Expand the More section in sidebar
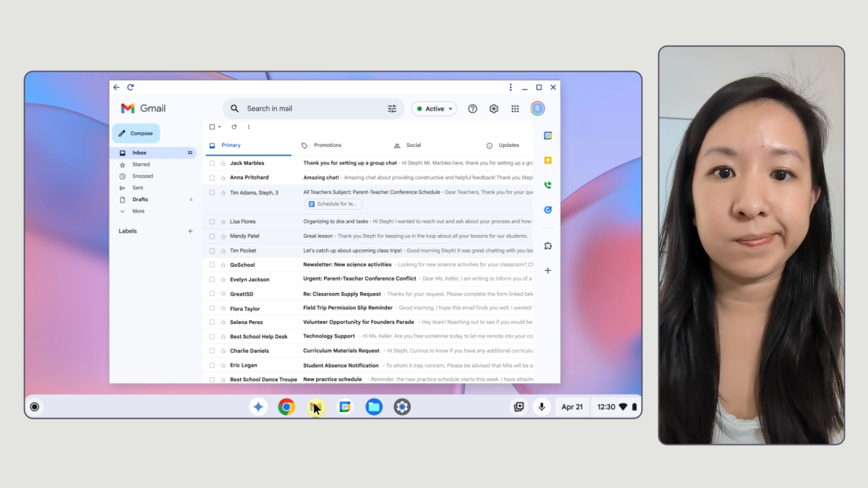 (x=138, y=211)
